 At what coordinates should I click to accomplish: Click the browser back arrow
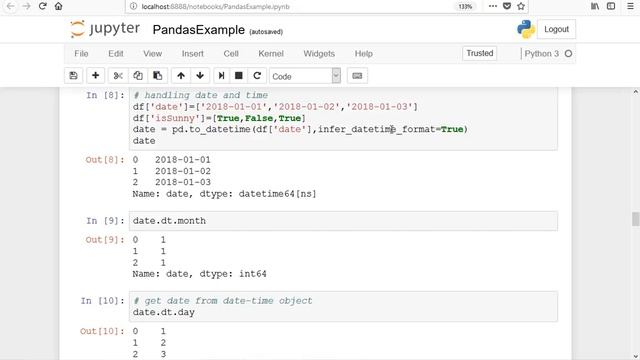click(10, 7)
